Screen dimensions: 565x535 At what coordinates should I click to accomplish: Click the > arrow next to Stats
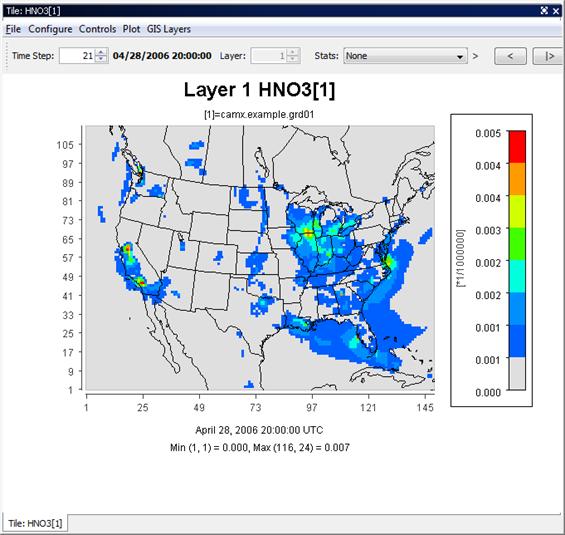(x=475, y=56)
